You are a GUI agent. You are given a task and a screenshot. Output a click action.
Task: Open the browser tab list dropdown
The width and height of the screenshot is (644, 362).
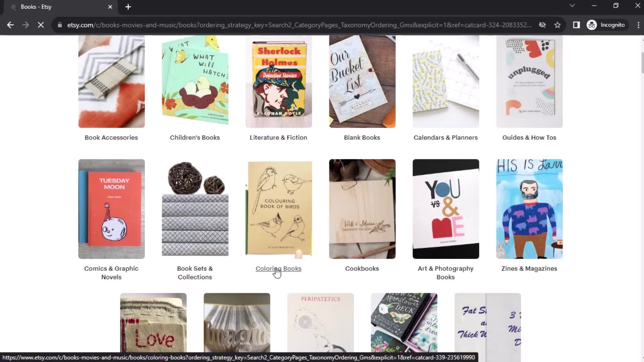[572, 6]
